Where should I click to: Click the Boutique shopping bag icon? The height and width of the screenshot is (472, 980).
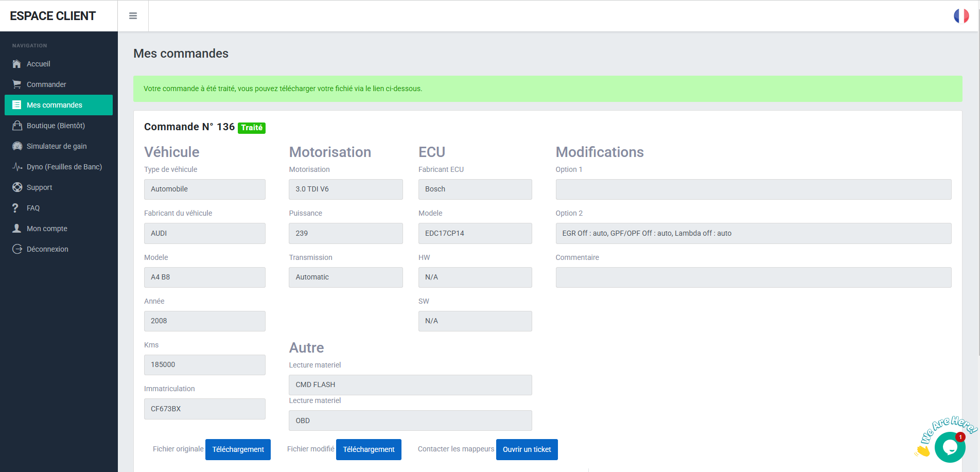tap(17, 126)
